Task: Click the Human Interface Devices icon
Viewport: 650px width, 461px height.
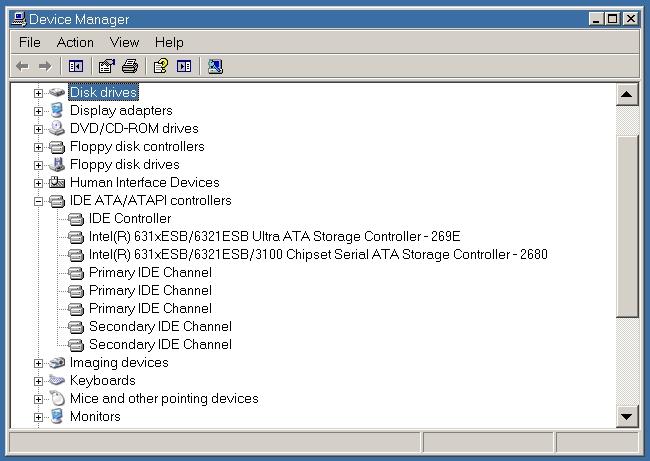Action: click(x=57, y=182)
